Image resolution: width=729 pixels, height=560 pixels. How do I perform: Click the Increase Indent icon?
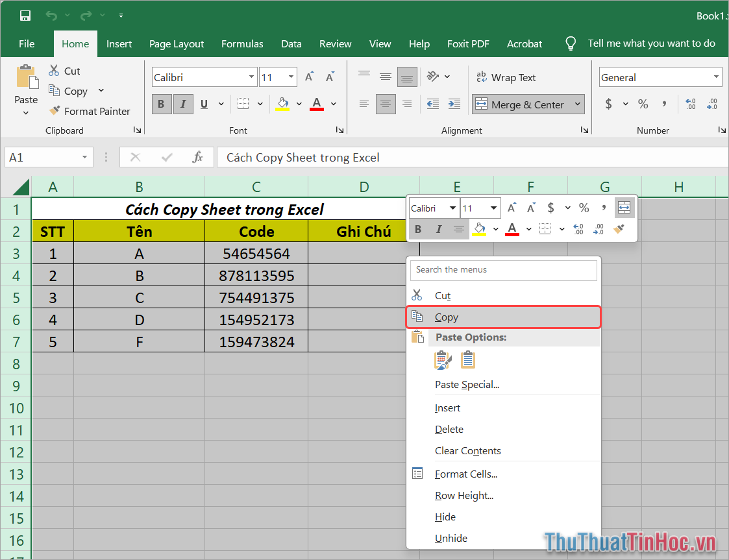coord(454,104)
